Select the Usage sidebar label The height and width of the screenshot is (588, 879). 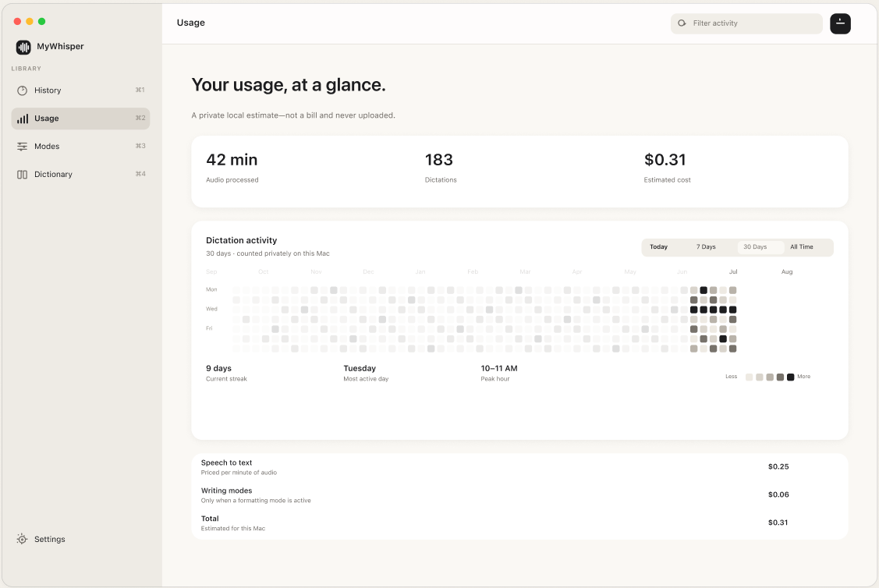pos(47,119)
